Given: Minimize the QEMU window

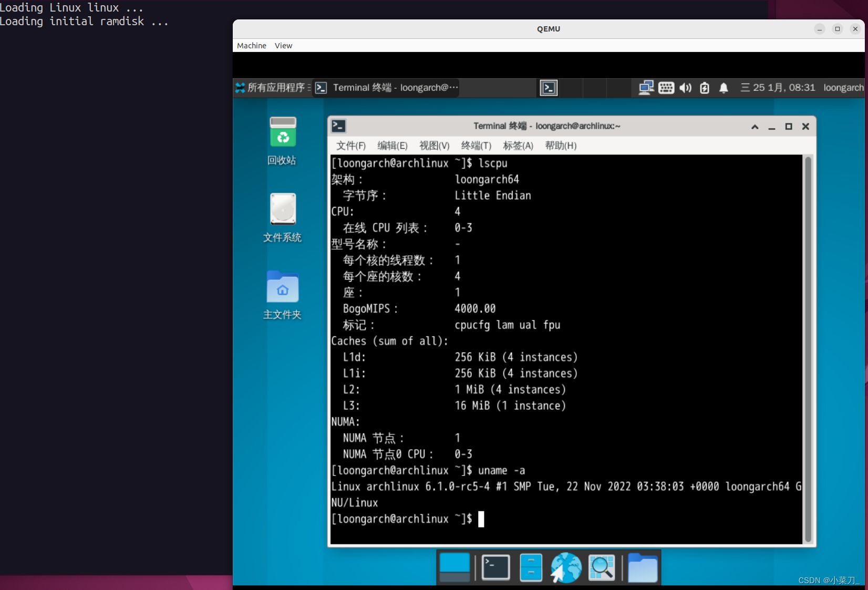Looking at the screenshot, I should [x=820, y=29].
